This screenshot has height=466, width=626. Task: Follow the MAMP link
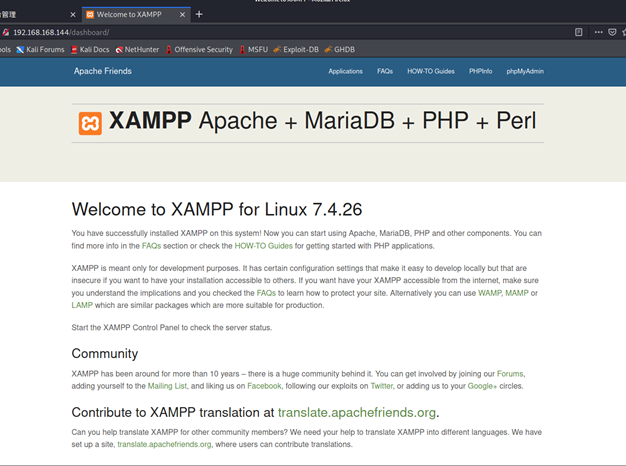pos(517,293)
